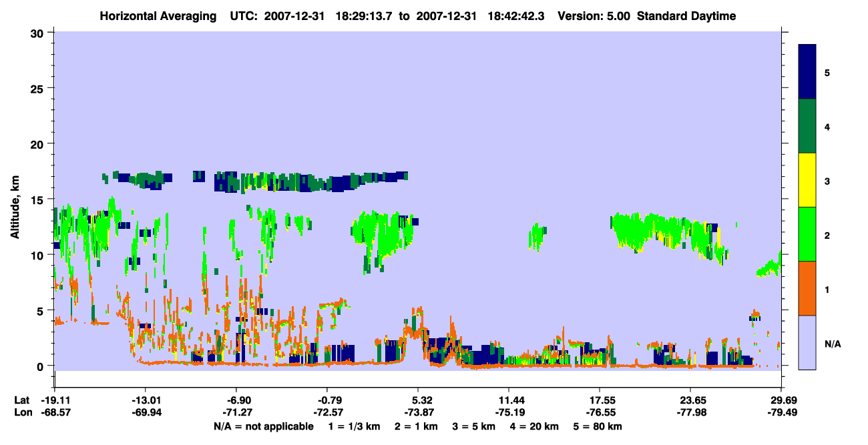
Task: Click legend text '3 = 5 km'
Action: tap(473, 426)
